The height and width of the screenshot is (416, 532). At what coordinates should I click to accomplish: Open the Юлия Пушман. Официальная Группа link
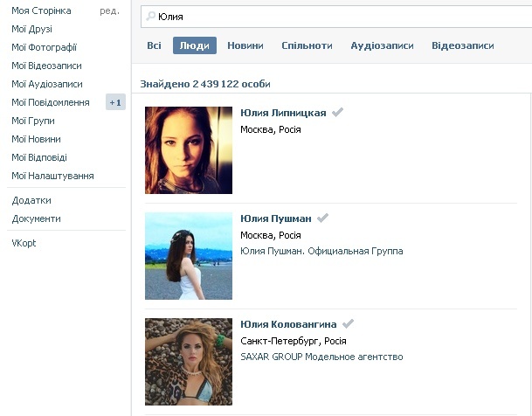point(321,251)
